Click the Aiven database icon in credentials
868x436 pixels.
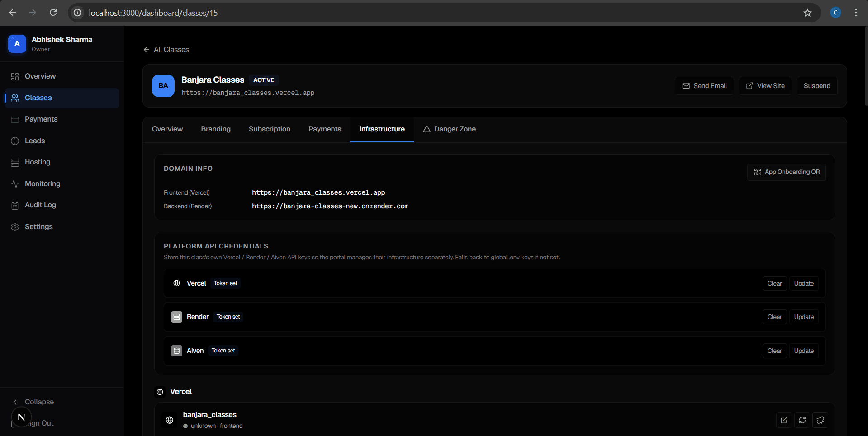[x=177, y=351]
